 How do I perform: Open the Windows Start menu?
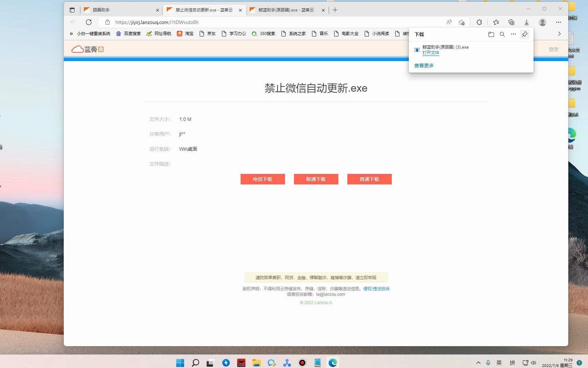(x=180, y=363)
